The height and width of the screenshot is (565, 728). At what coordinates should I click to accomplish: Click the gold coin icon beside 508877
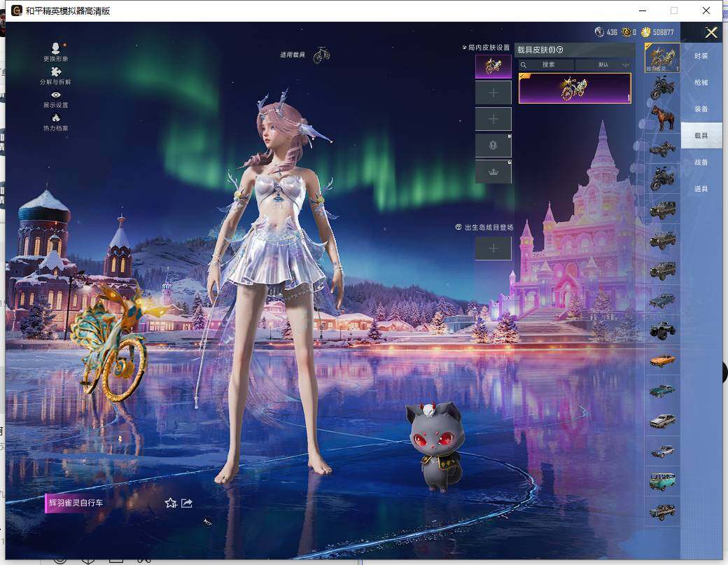[x=645, y=32]
